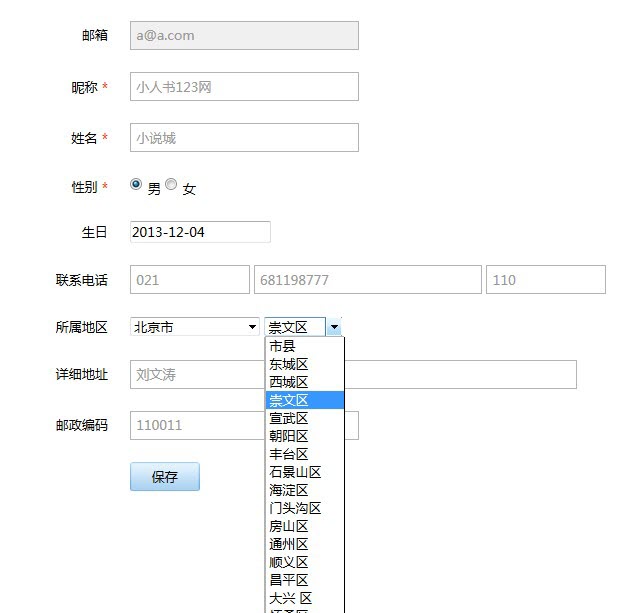The height and width of the screenshot is (613, 624).
Task: Click the 021 area code field
Action: click(190, 279)
